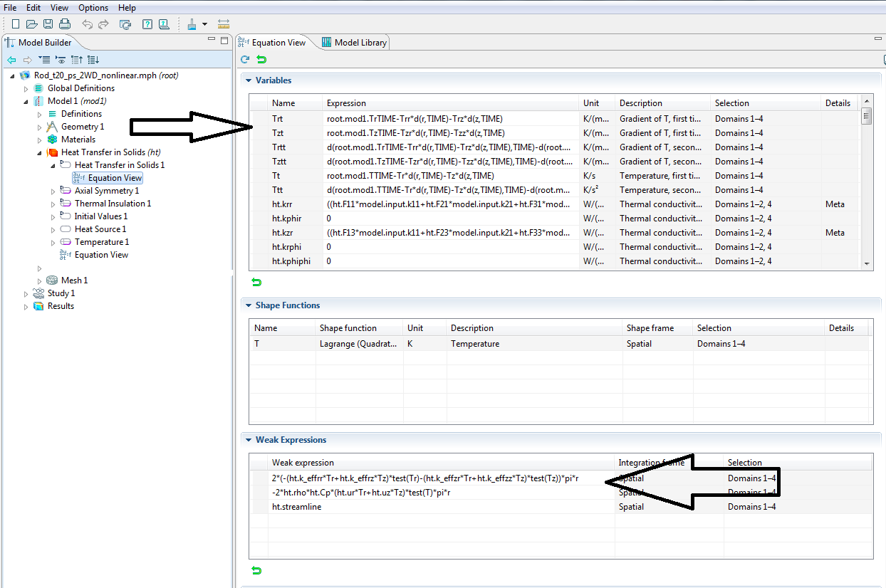Click the New model toolbar icon
This screenshot has width=886, height=588.
[16, 24]
